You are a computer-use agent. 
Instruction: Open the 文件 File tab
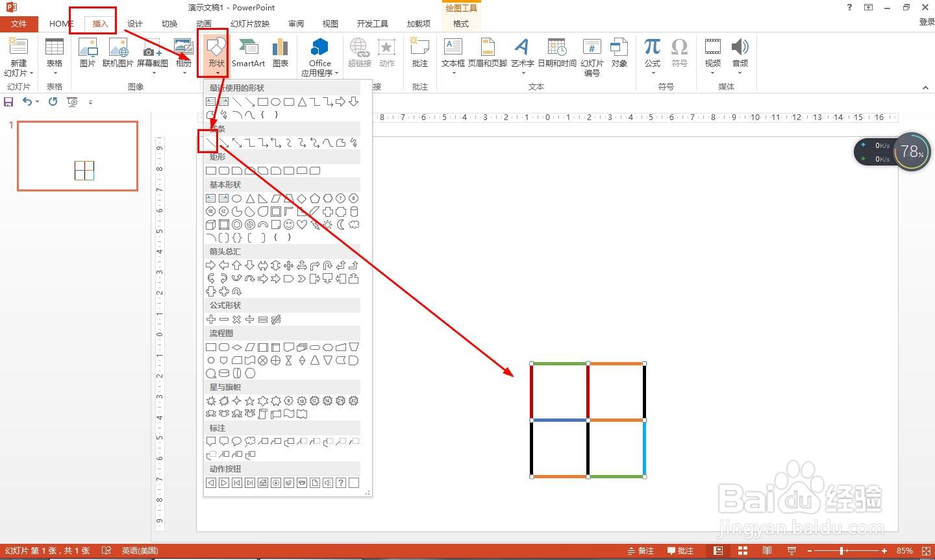click(x=19, y=24)
